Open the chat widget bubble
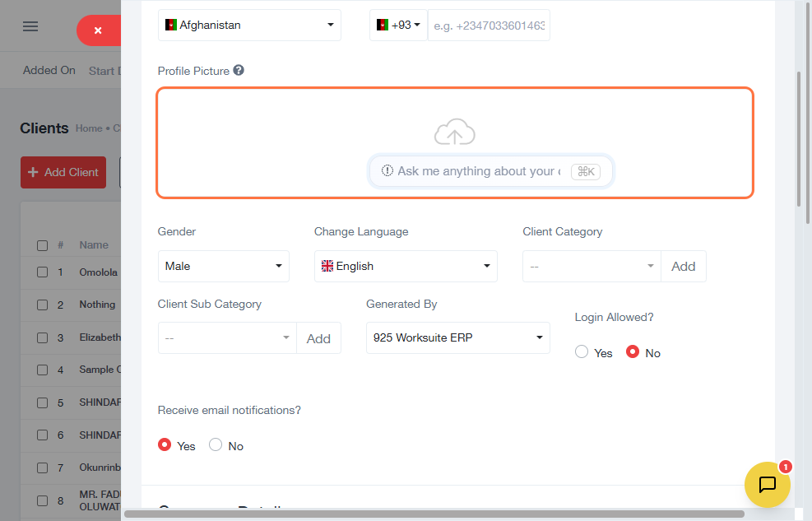The height and width of the screenshot is (521, 812). [767, 484]
